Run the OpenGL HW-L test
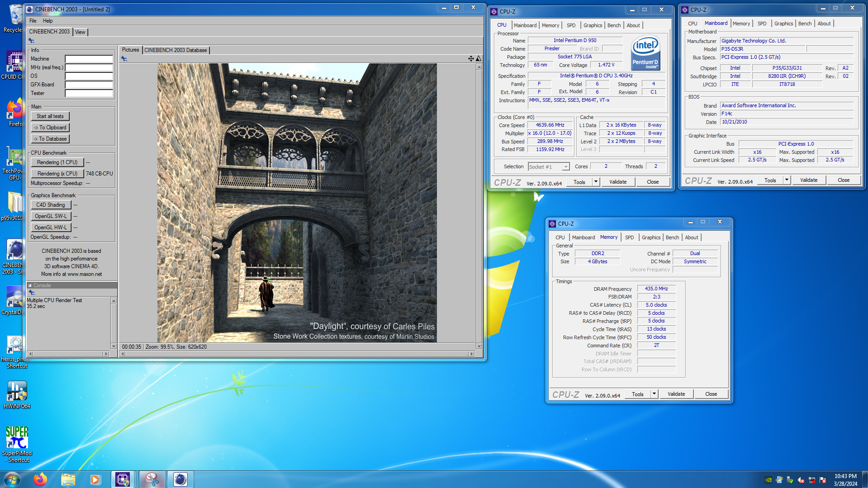 point(51,227)
